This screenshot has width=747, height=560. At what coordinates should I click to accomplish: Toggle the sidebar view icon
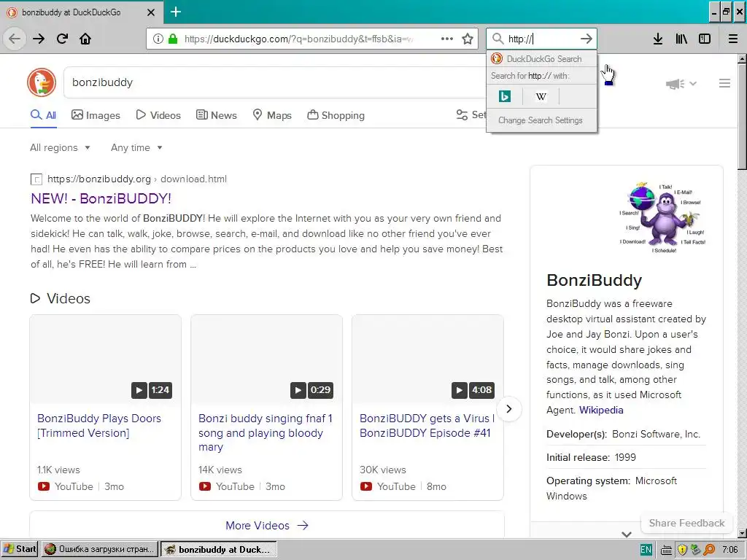pyautogui.click(x=705, y=39)
